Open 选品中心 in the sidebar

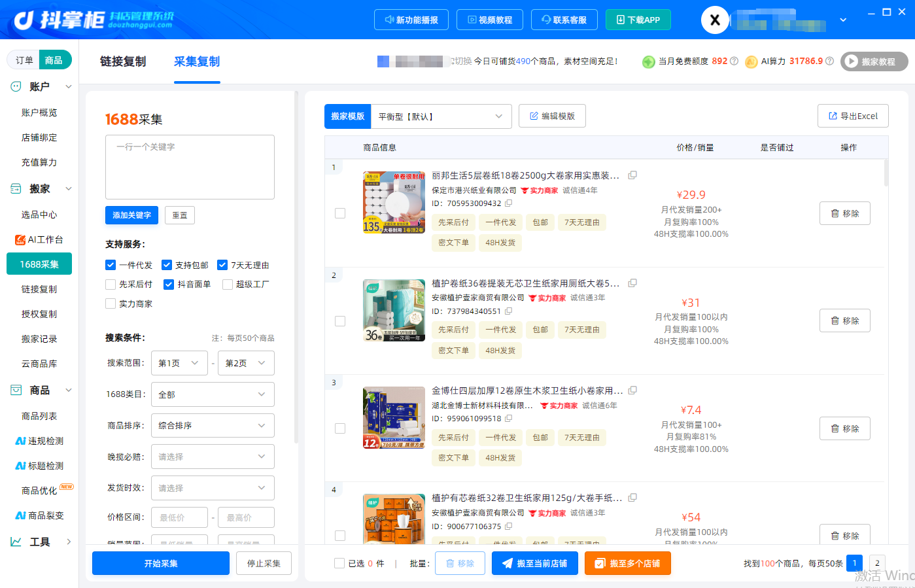(x=39, y=215)
